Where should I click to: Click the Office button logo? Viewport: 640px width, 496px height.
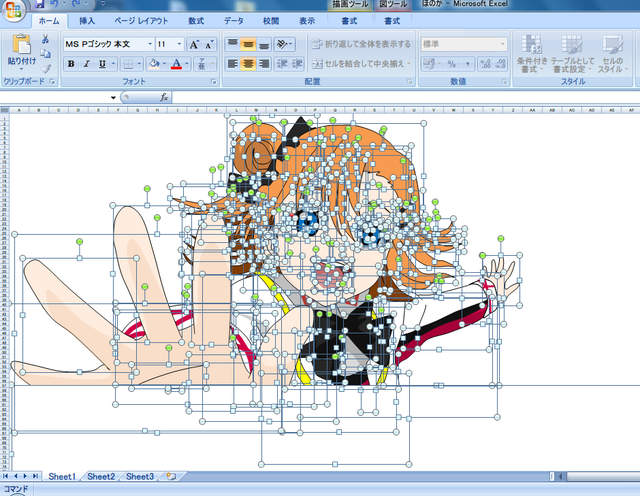point(12,8)
